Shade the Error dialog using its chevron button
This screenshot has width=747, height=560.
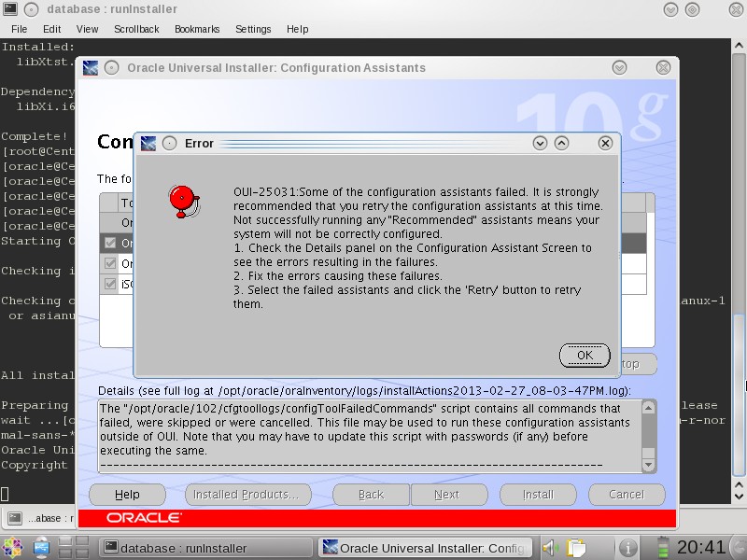pos(540,141)
